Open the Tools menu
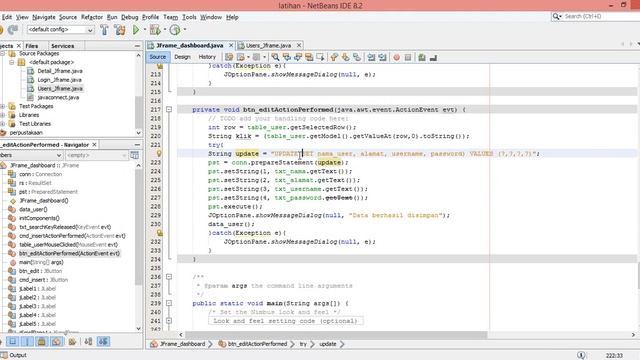This screenshot has height=360, width=640. click(x=189, y=17)
